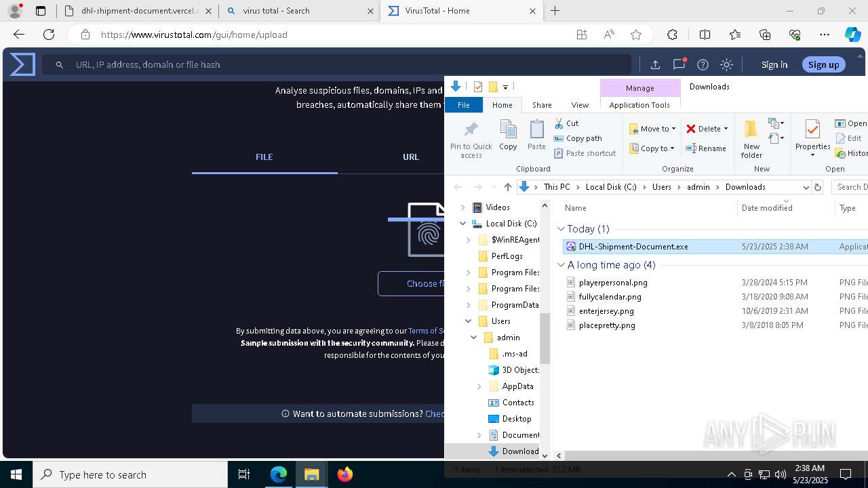Open the Terms of Service link
Viewport: 868px width, 488px height.
427,331
